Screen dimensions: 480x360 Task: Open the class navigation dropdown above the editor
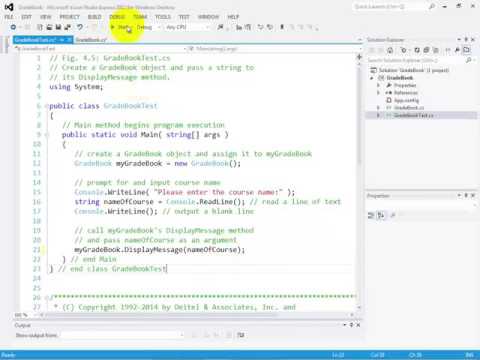(101, 49)
